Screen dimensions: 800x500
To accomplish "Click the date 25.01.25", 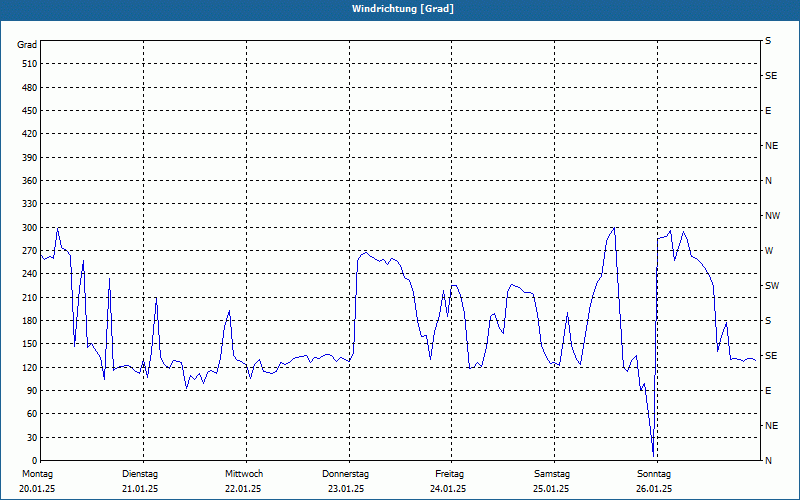I will 551,489.
